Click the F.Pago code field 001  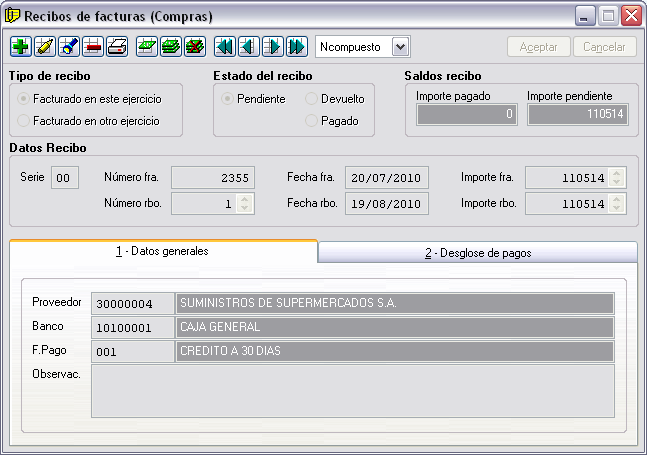point(132,351)
